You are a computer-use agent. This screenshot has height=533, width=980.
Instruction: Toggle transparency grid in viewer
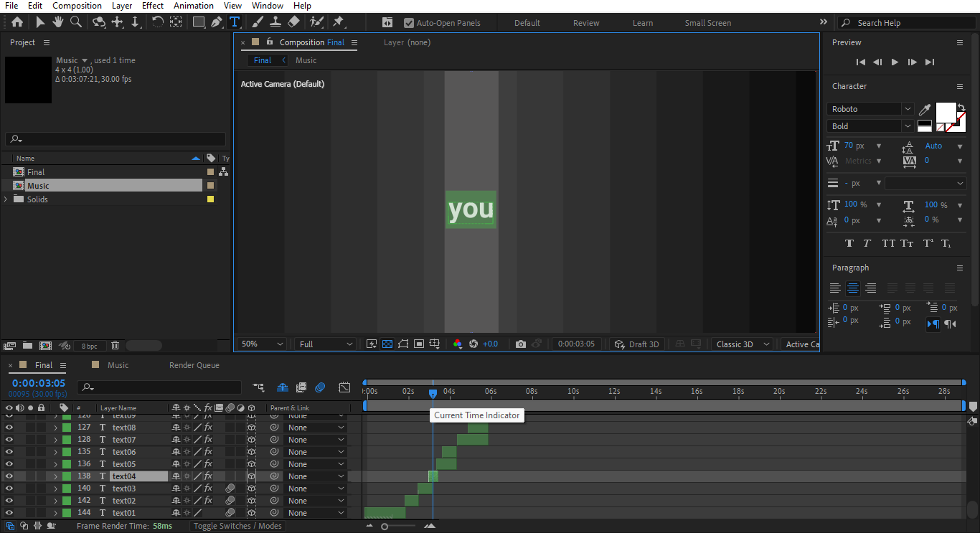pos(387,344)
